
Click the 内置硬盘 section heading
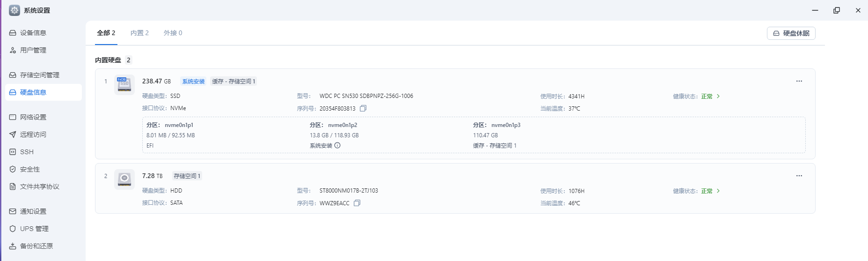tap(108, 60)
